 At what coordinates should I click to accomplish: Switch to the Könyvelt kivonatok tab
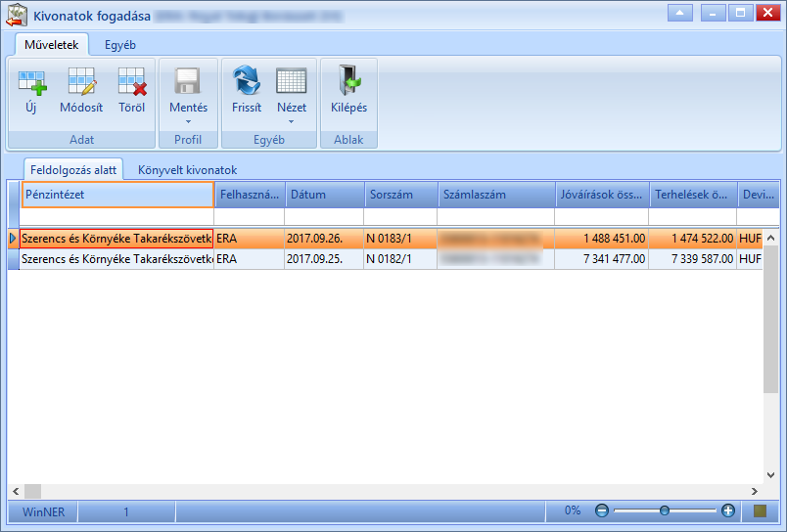click(x=187, y=170)
